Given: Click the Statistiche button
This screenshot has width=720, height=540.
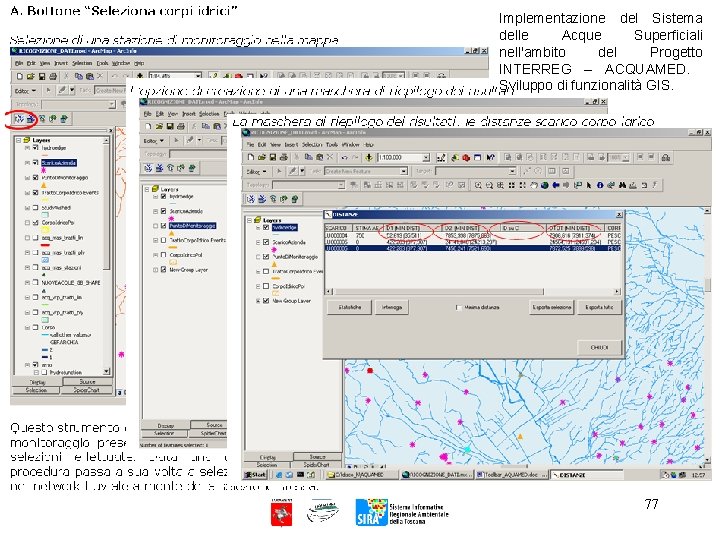Looking at the screenshot, I should click(x=349, y=307).
